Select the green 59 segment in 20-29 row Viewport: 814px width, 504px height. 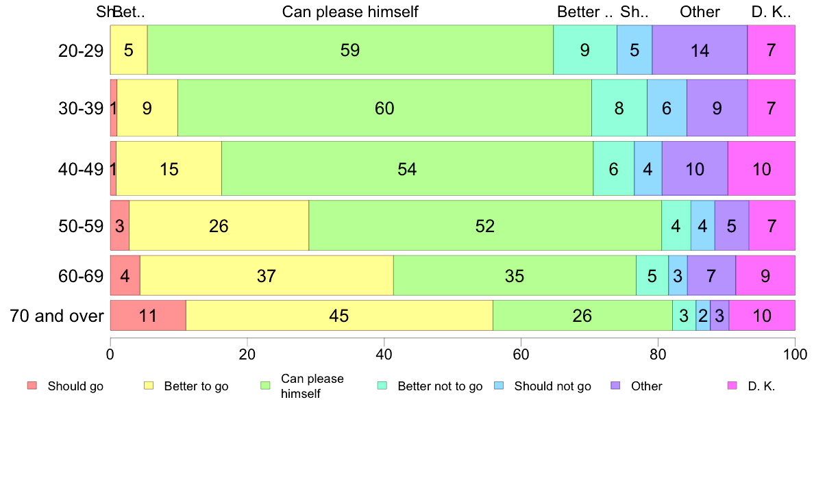tap(350, 50)
